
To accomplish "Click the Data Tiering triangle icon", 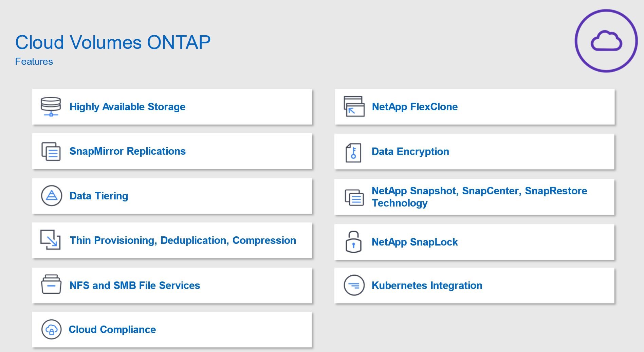I will point(52,196).
